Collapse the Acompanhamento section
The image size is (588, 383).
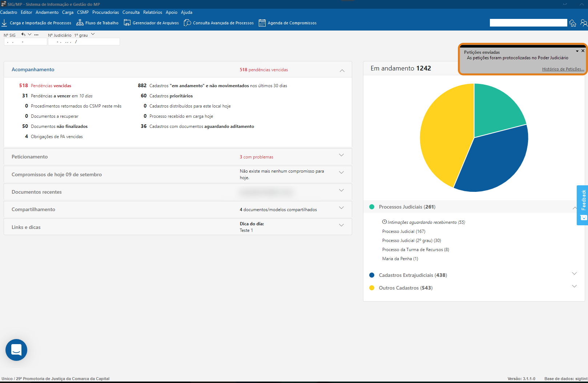click(342, 70)
